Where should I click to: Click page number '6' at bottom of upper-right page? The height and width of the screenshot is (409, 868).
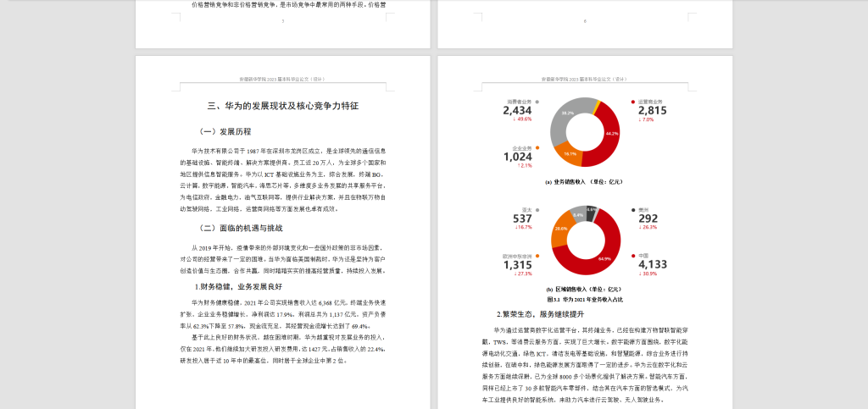(585, 21)
